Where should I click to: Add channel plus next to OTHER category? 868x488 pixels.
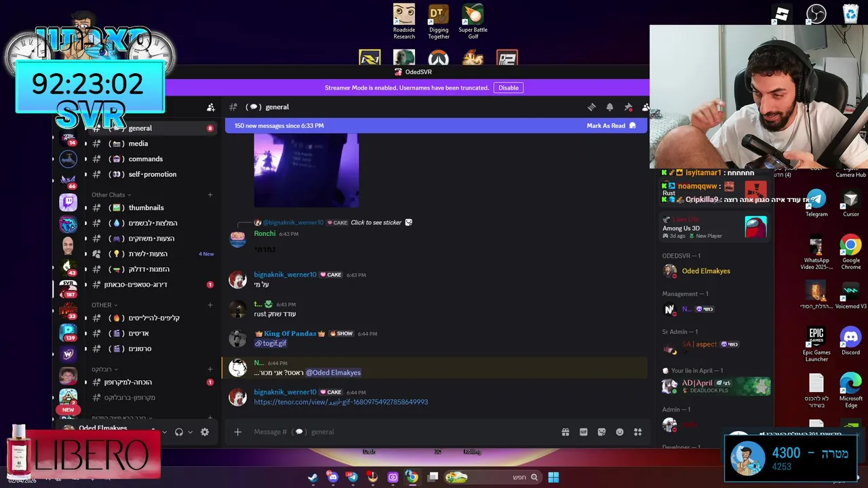(x=210, y=305)
